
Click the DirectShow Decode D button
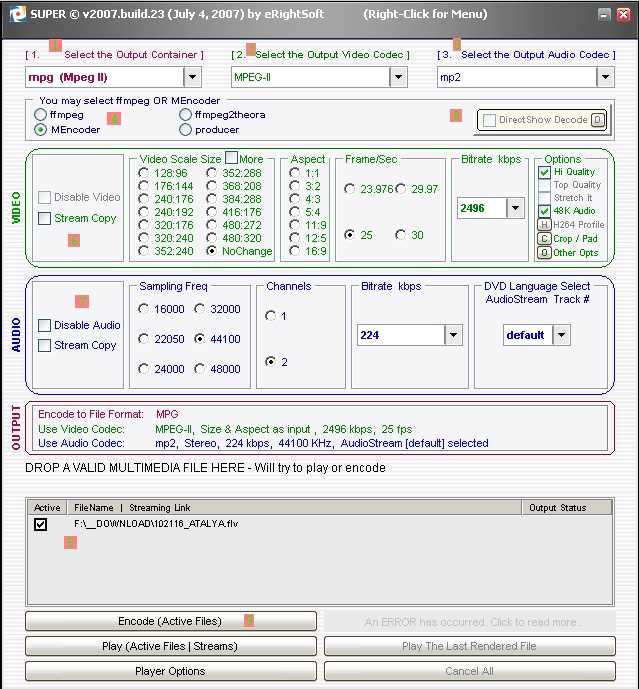pyautogui.click(x=597, y=120)
